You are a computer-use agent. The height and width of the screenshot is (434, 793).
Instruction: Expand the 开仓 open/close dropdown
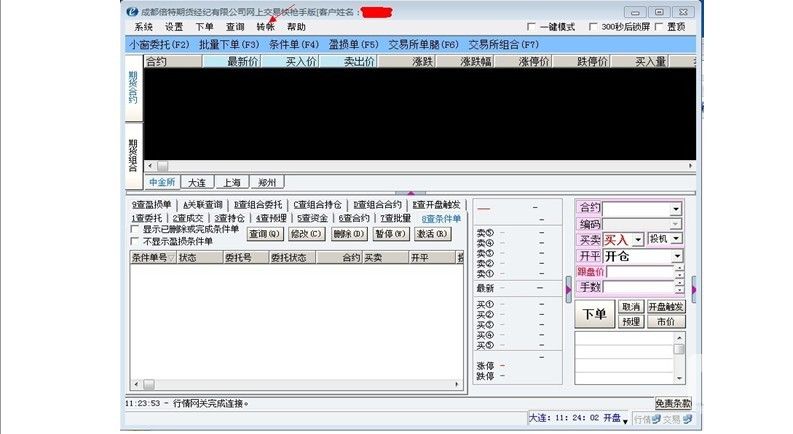pos(676,256)
